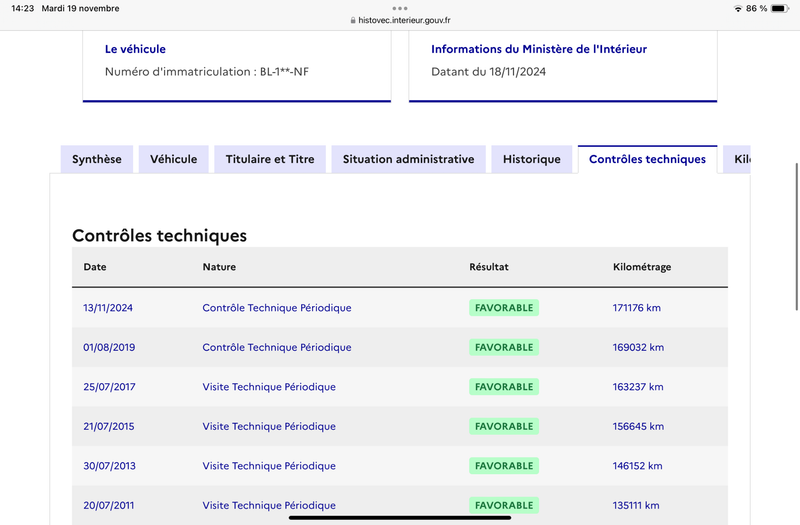This screenshot has height=525, width=800.
Task: Click the Informations du Ministère de l'Intérieur heading
Action: [x=539, y=49]
